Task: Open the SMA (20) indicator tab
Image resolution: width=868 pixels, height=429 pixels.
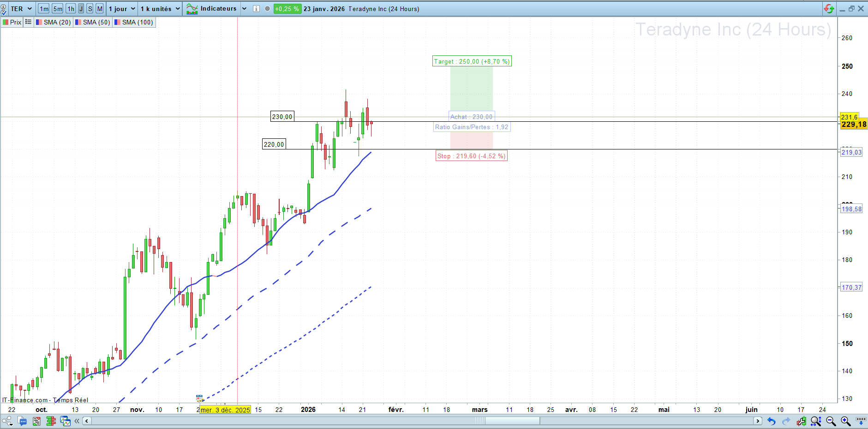Action: pos(54,22)
